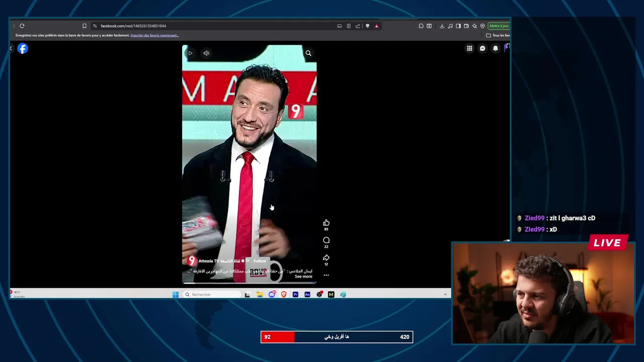Expand the caption with See more
Image resolution: width=644 pixels, height=362 pixels.
click(303, 277)
